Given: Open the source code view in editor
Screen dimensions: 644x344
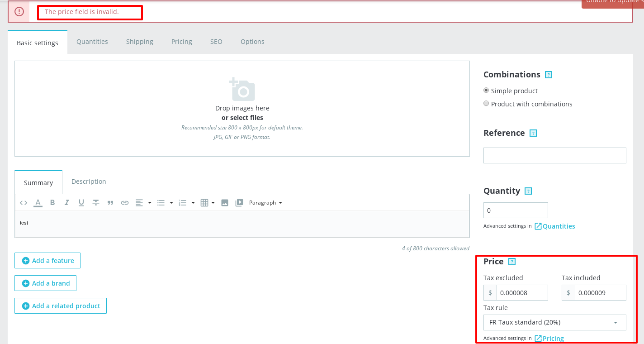Looking at the screenshot, I should pos(24,203).
